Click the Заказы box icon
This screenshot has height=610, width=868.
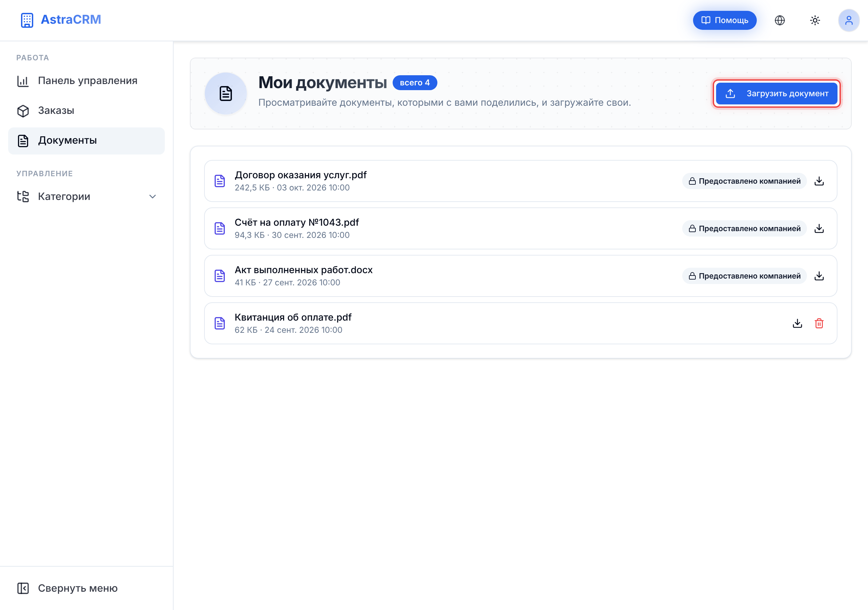point(23,111)
